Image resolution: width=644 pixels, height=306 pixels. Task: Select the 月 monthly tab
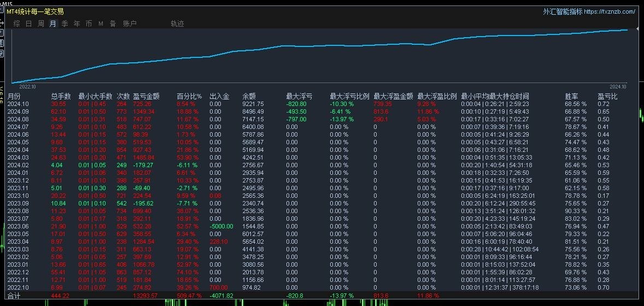point(52,24)
